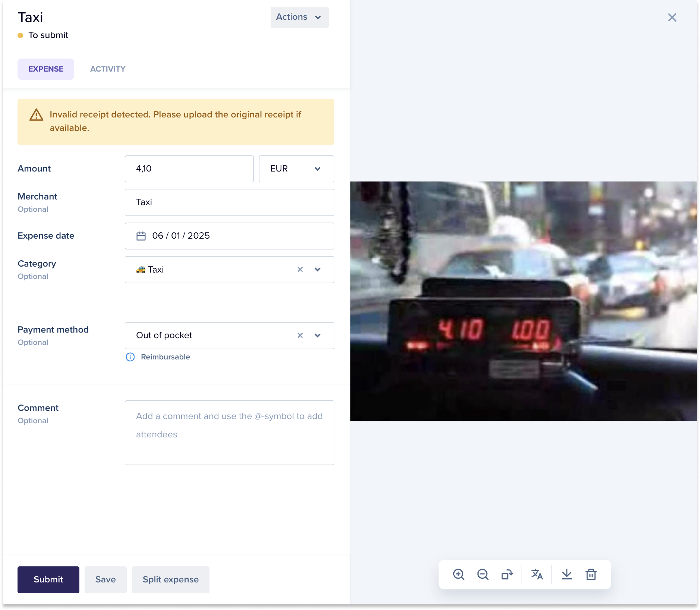The image size is (700, 610).
Task: Select the Expense tab
Action: point(46,69)
